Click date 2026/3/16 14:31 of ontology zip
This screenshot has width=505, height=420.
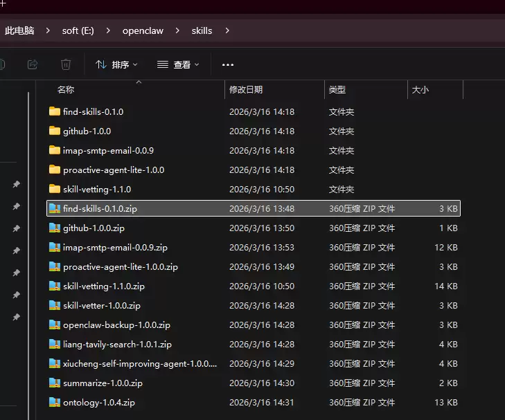click(x=262, y=402)
